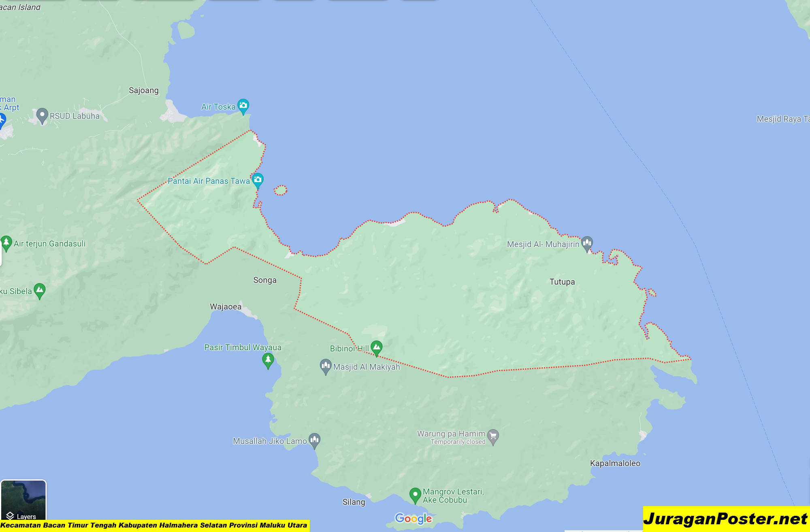Select the Songa village label

pyautogui.click(x=265, y=280)
